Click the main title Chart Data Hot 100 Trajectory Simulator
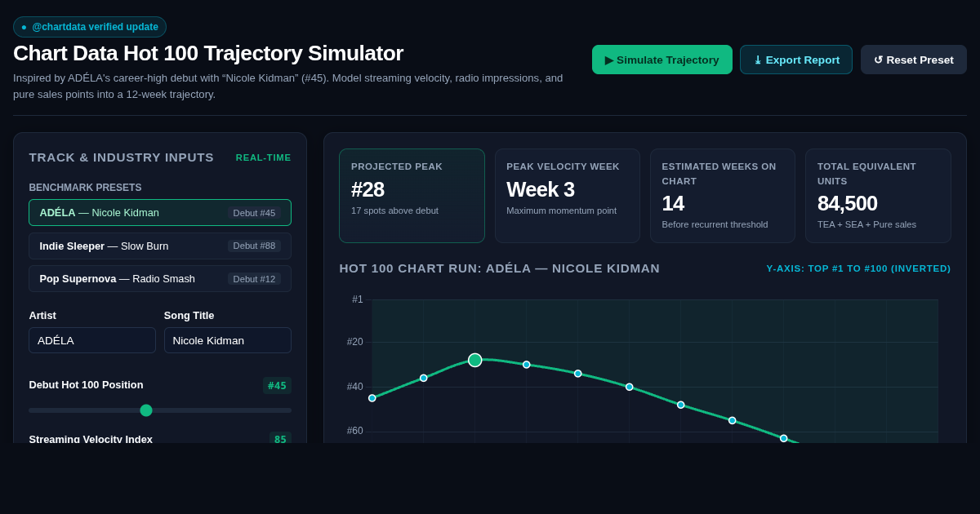The height and width of the screenshot is (514, 980). (208, 53)
